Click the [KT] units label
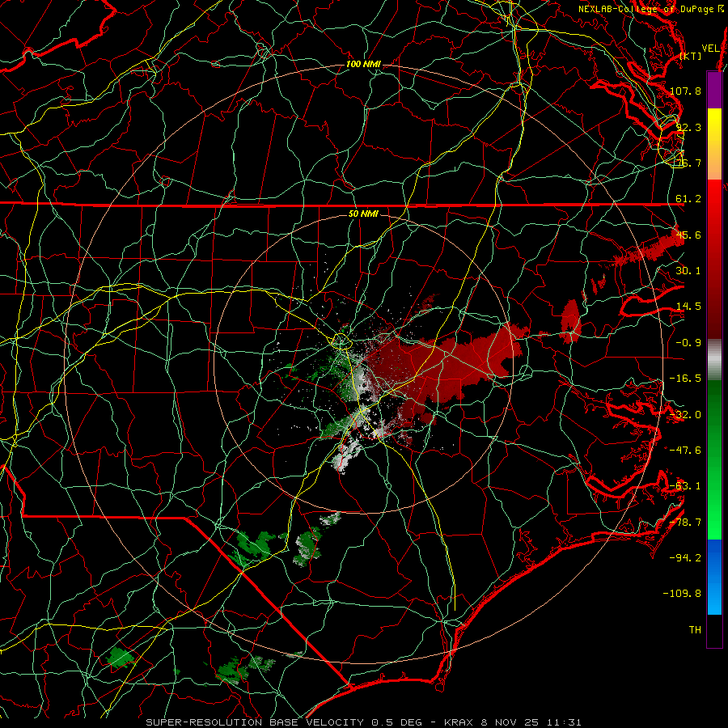The width and height of the screenshot is (728, 728). pyautogui.click(x=691, y=56)
